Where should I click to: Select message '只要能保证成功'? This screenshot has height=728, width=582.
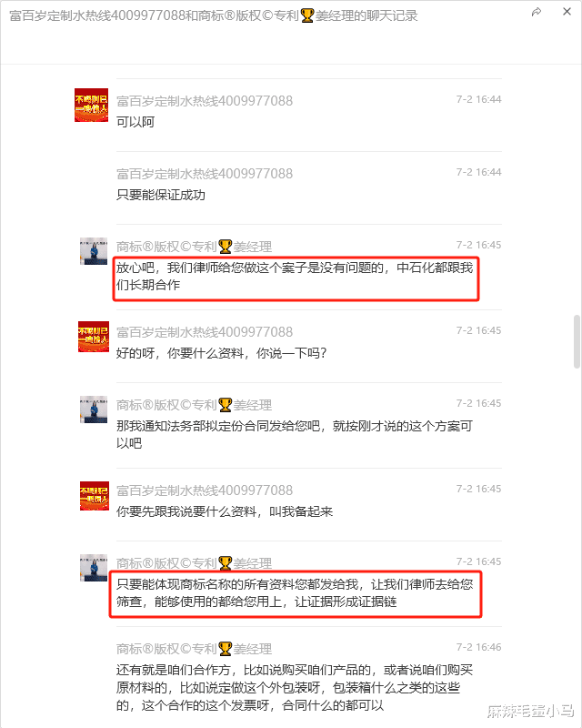point(161,195)
